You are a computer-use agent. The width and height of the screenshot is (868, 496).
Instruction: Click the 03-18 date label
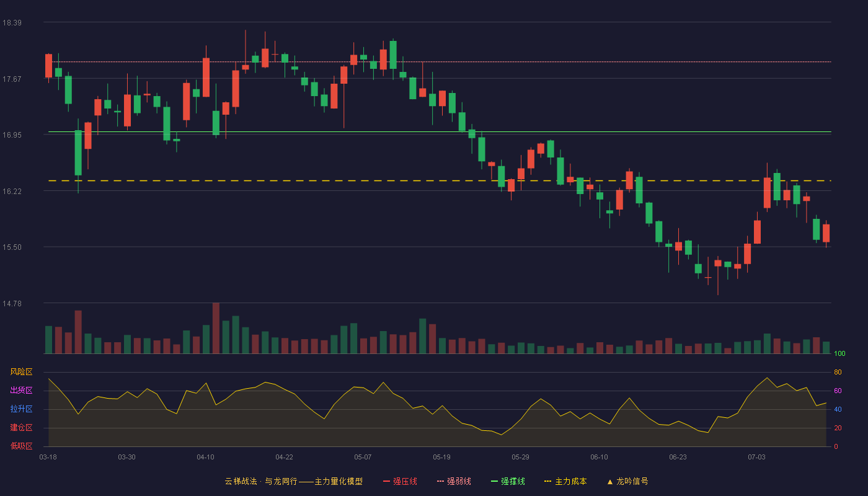tap(48, 457)
